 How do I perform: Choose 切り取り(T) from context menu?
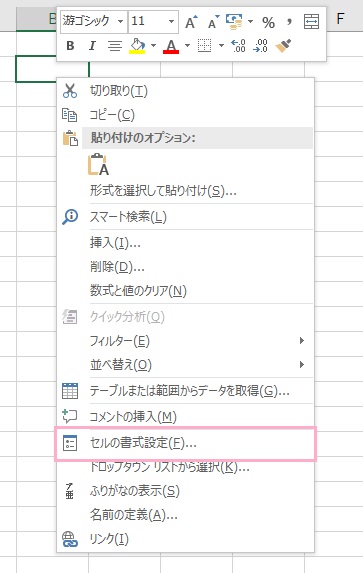click(x=186, y=91)
